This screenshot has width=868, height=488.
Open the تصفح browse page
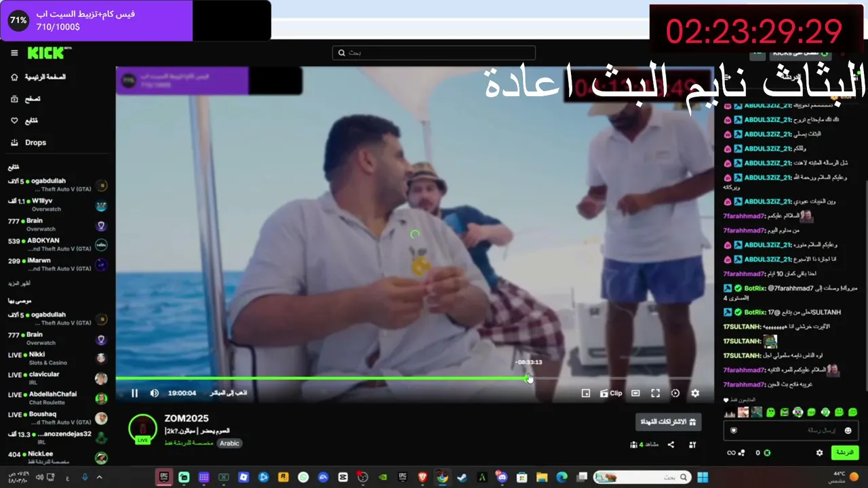(x=26, y=99)
